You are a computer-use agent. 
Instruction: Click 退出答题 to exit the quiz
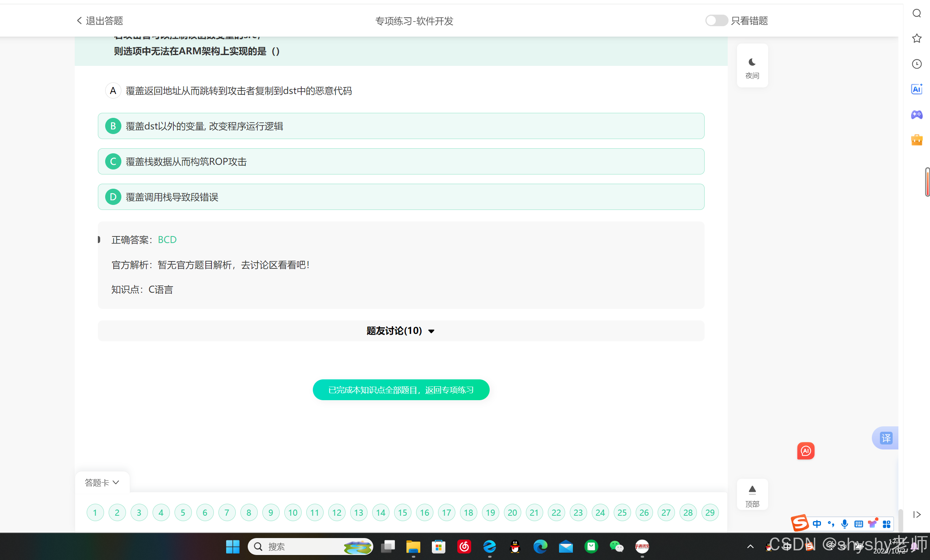point(100,20)
